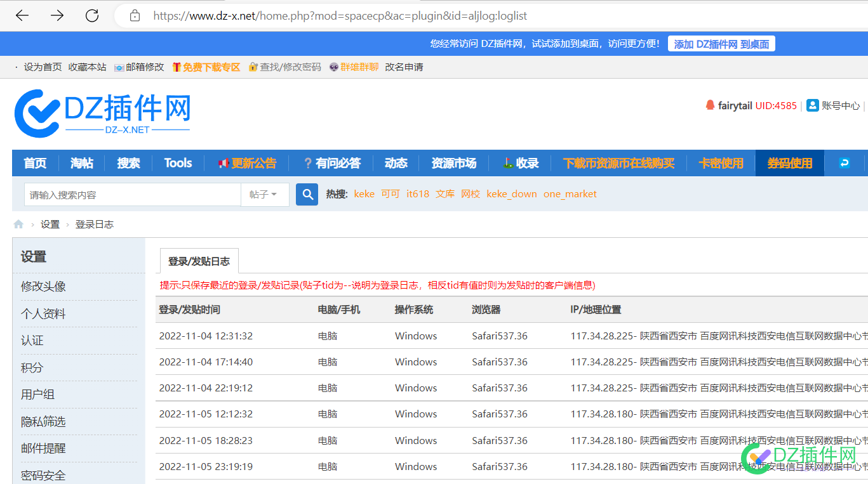
Task: Go back with the browser back arrow
Action: point(22,16)
